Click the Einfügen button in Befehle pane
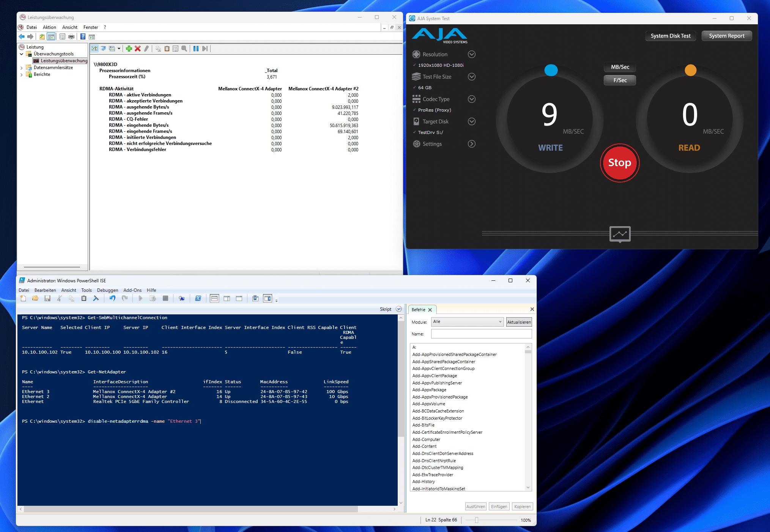The image size is (770, 532). pos(499,507)
